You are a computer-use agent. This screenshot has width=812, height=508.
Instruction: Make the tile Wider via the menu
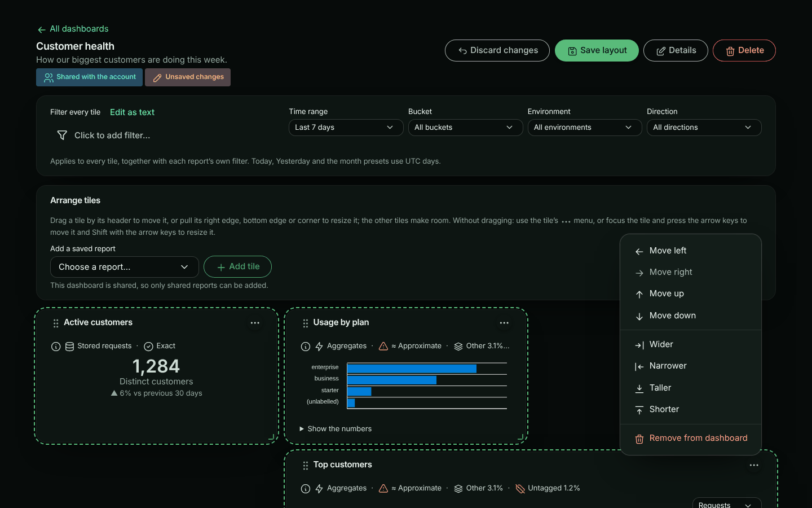click(691, 344)
